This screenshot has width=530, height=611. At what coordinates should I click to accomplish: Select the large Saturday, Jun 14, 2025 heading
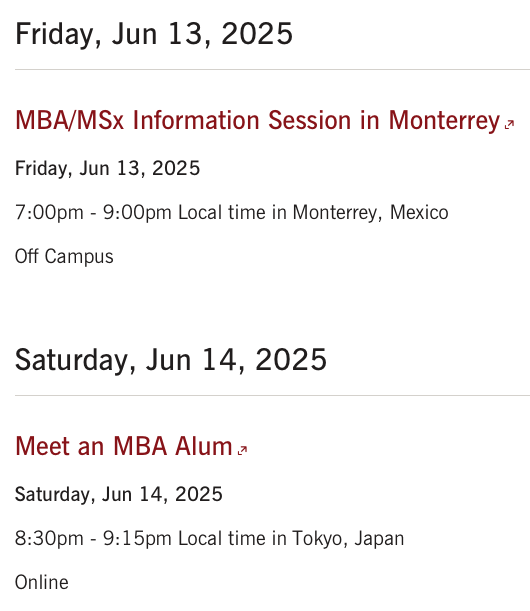coord(171,360)
